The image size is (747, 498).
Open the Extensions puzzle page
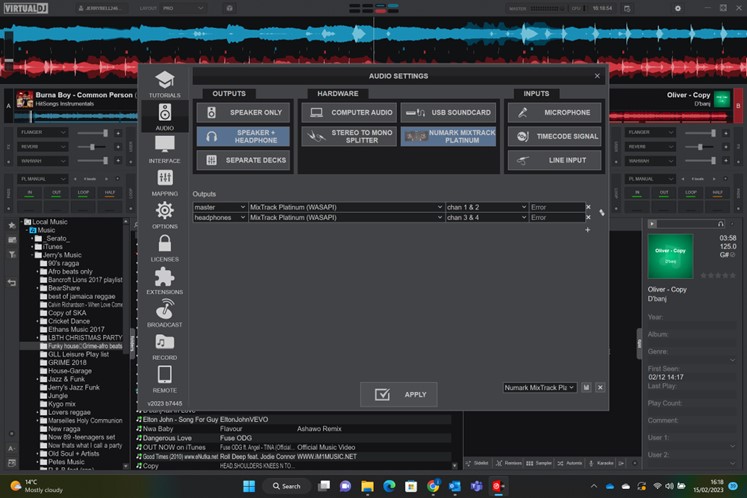[164, 281]
